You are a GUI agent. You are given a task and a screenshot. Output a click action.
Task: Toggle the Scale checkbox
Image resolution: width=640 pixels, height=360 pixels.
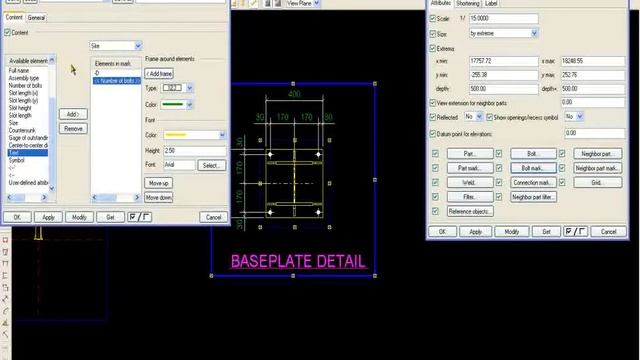click(433, 18)
